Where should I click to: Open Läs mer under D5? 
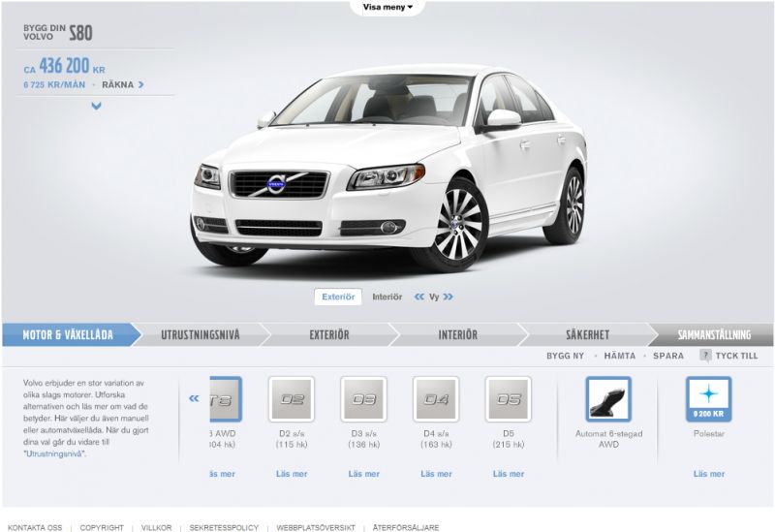click(508, 474)
